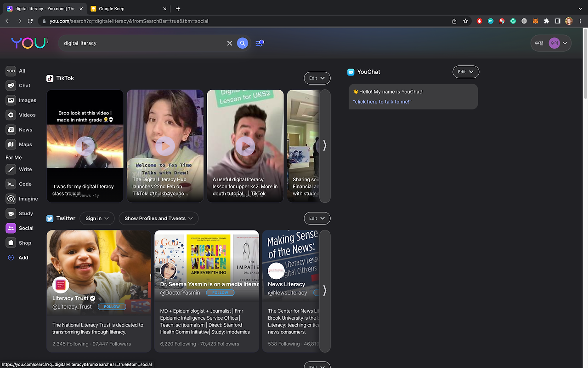Follow Dr. Seema Yasmin's account

click(x=220, y=293)
